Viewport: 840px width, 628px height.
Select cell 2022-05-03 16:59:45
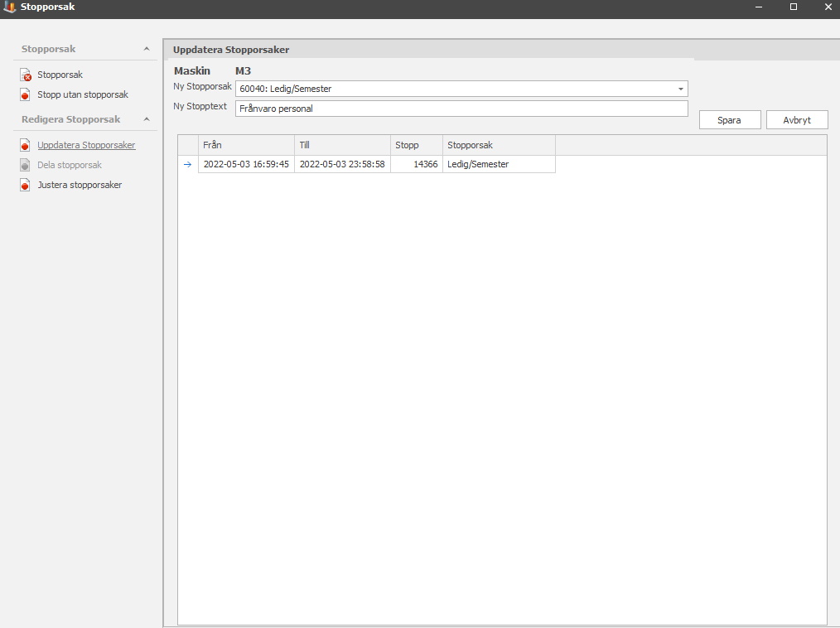[246, 164]
